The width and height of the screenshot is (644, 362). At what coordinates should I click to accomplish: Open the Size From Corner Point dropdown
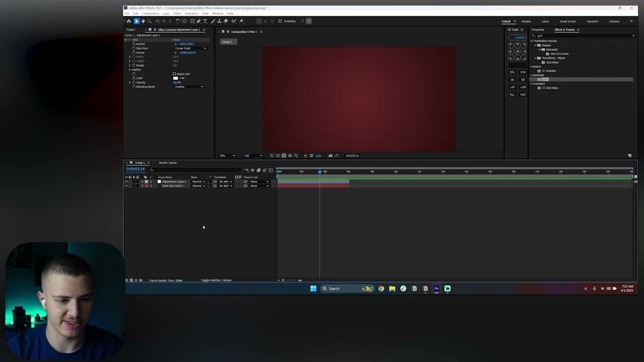pos(190,48)
